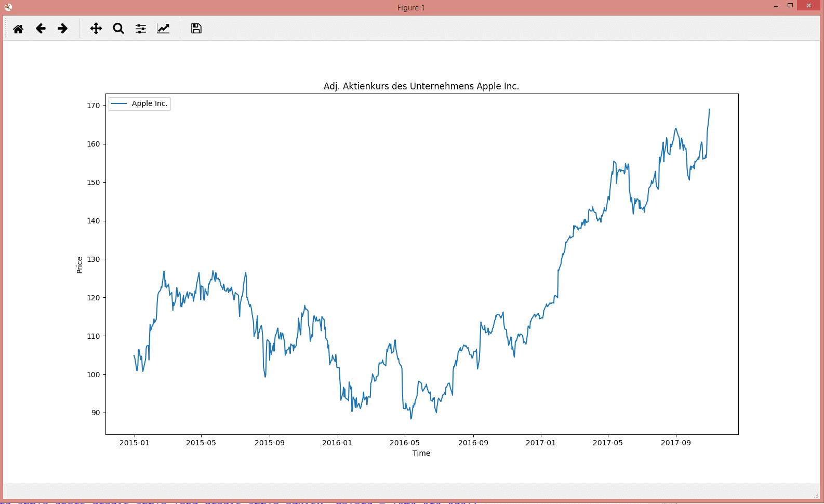Click the x-axis label Time

tap(421, 453)
